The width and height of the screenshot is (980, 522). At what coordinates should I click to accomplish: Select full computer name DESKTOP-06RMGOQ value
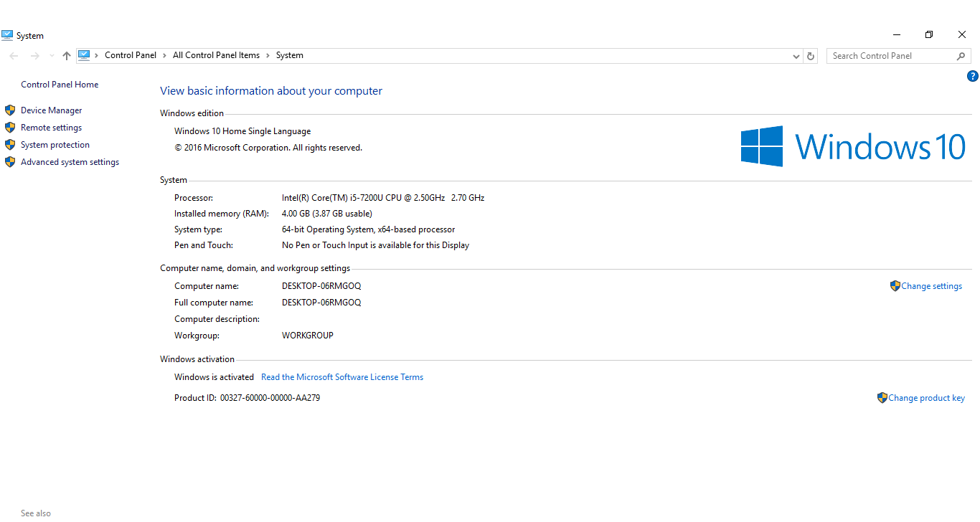coord(321,303)
